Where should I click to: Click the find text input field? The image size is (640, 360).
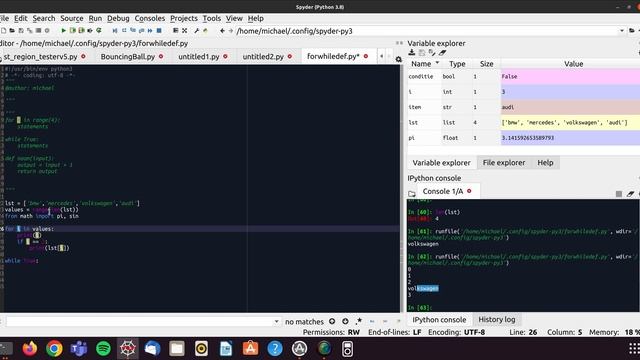point(140,322)
